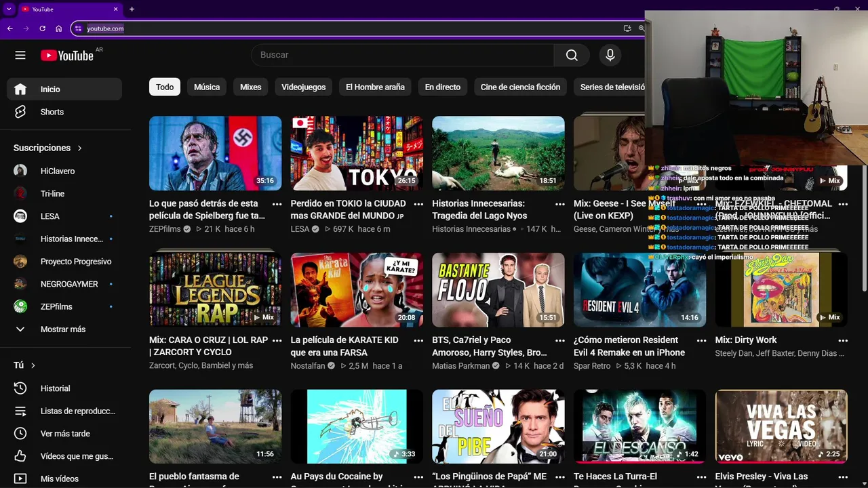Click the browser home button
868x488 pixels.
click(x=58, y=28)
